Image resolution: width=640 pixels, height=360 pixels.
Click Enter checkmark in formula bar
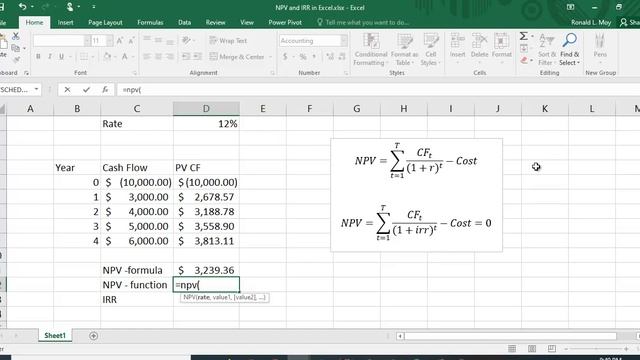86,89
